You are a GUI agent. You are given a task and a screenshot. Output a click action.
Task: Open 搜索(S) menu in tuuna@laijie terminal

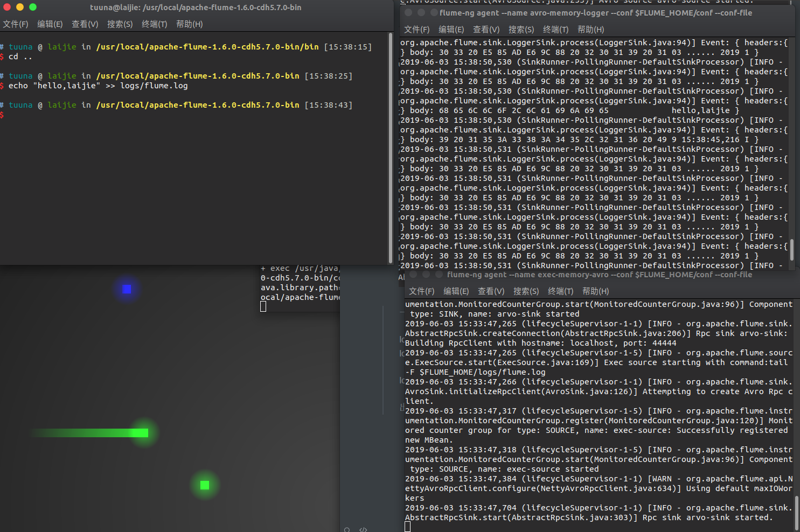coord(120,24)
